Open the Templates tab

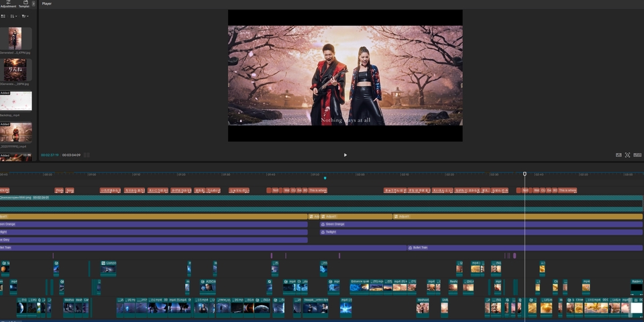(x=24, y=4)
